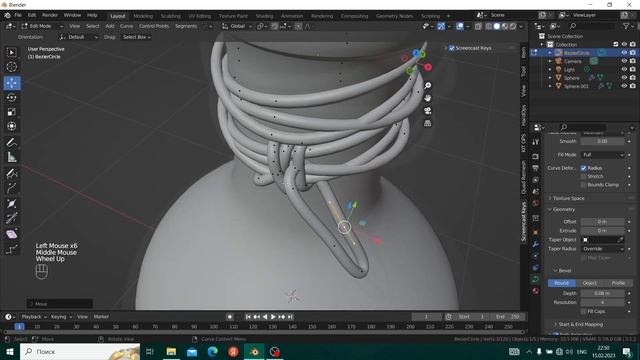Click the Taper Object field
Viewport: 640px width, 360px height.
[602, 240]
